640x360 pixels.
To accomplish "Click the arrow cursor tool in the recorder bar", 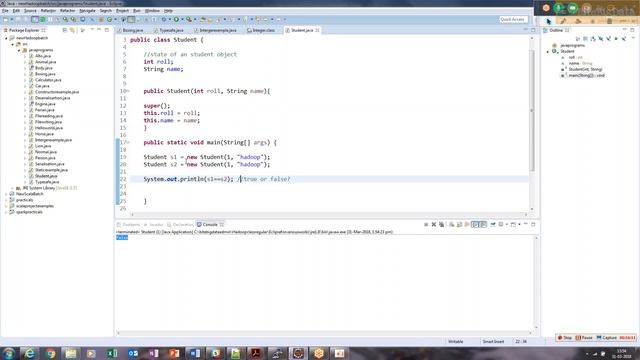I will tap(549, 21).
